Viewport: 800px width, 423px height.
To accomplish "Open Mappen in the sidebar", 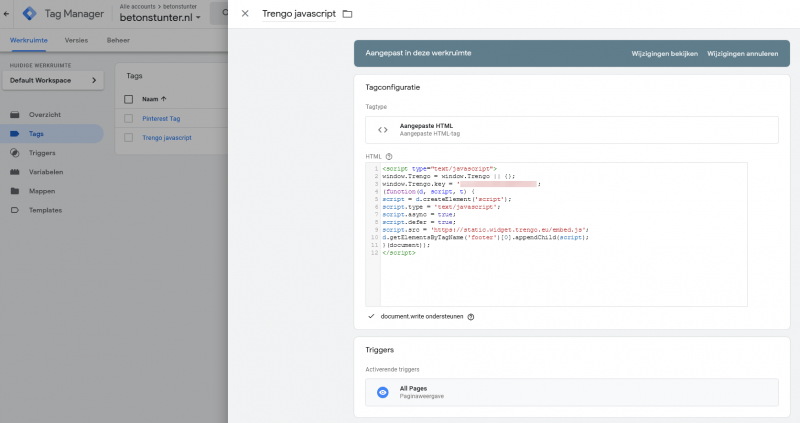I will coord(42,191).
